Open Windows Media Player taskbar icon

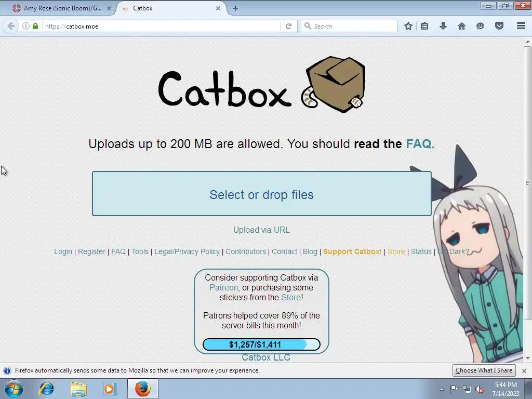110,389
